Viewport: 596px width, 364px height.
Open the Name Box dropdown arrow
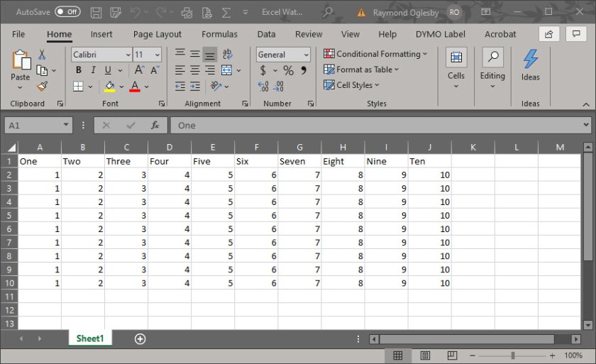66,125
